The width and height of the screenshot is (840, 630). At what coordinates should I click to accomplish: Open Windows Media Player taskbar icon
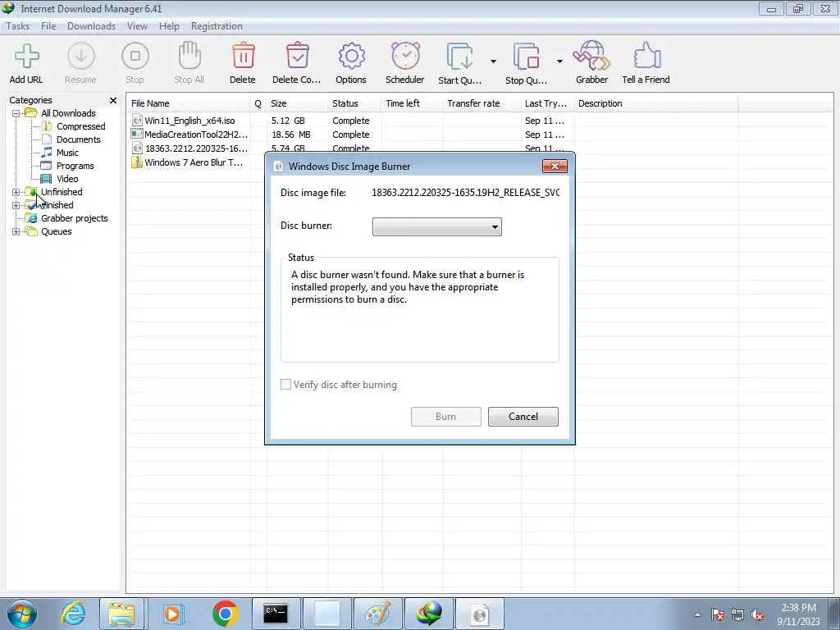pos(172,614)
